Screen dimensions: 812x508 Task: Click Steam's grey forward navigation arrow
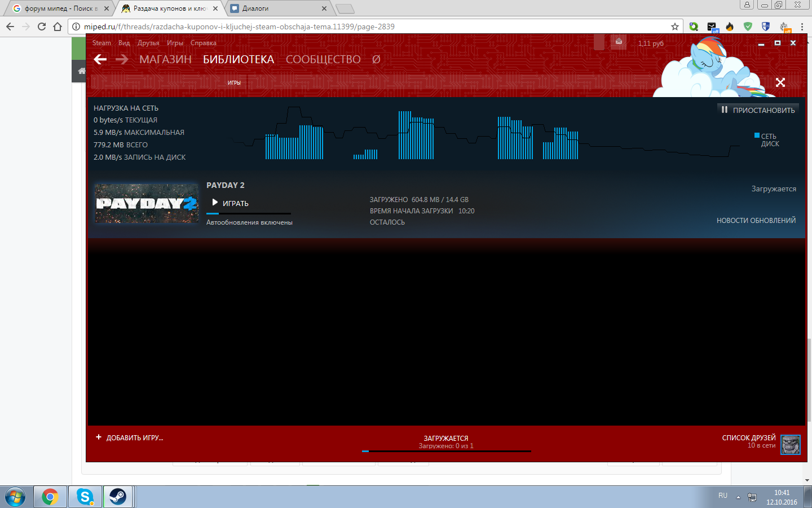coord(122,59)
